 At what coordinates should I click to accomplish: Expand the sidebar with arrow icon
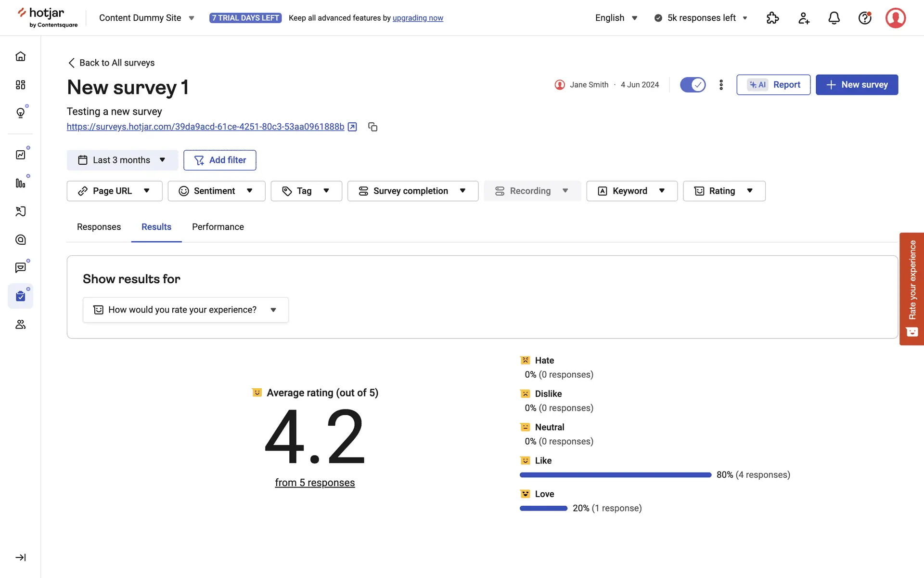pyautogui.click(x=20, y=557)
